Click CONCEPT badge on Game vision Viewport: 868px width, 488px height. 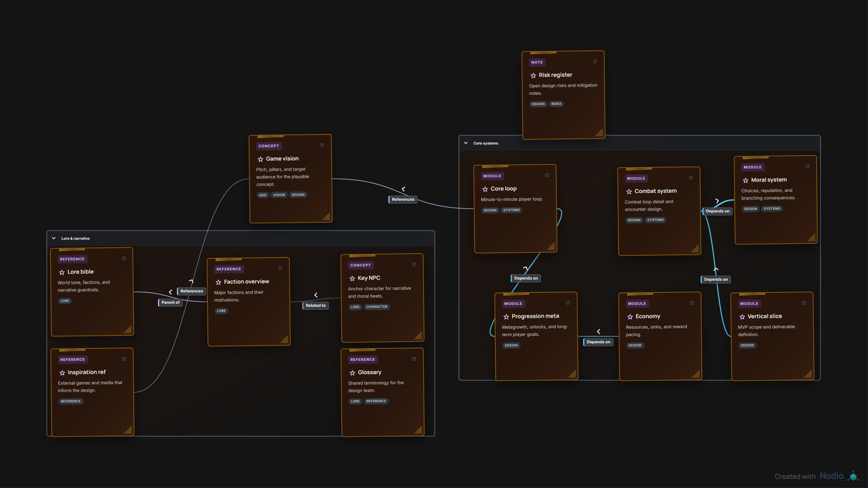point(269,146)
